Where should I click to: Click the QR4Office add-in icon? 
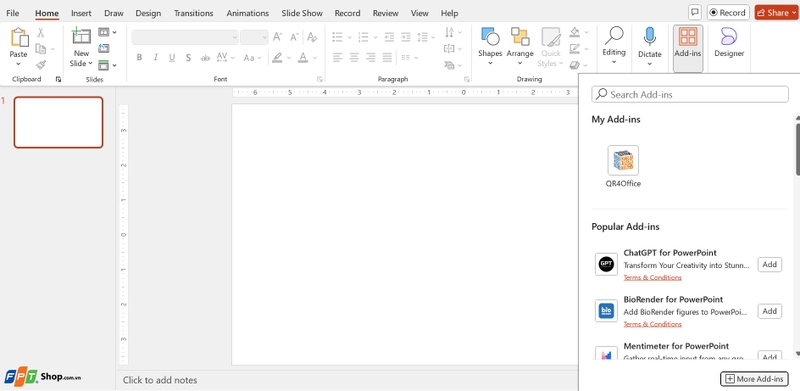pos(623,160)
